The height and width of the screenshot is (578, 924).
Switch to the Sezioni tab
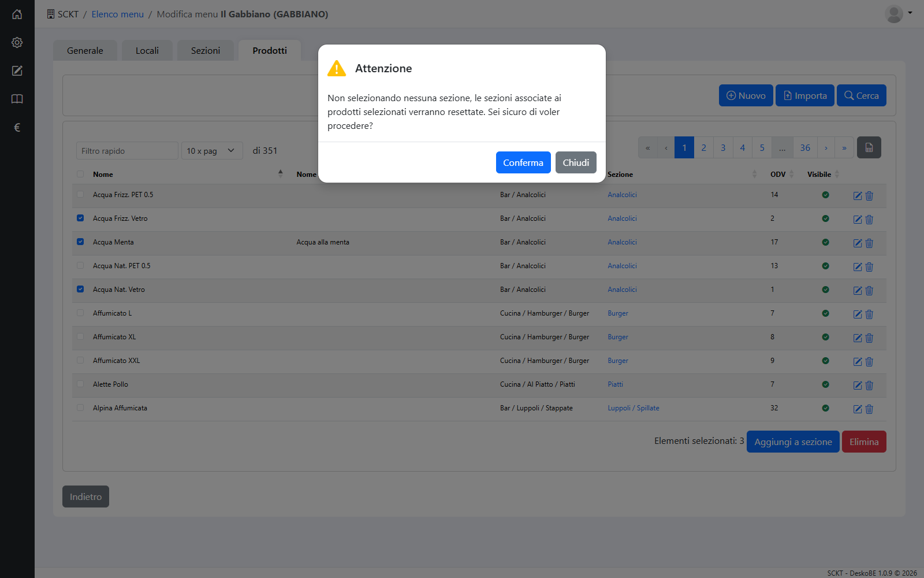tap(206, 51)
